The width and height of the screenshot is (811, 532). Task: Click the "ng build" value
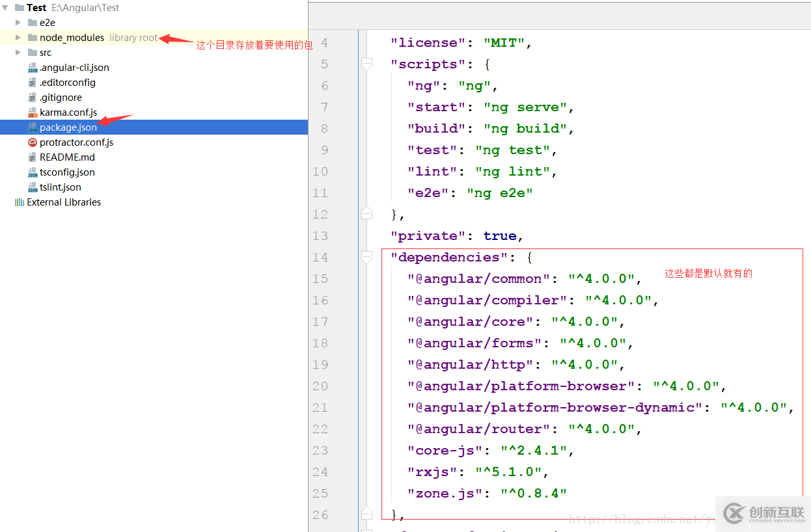[525, 129]
